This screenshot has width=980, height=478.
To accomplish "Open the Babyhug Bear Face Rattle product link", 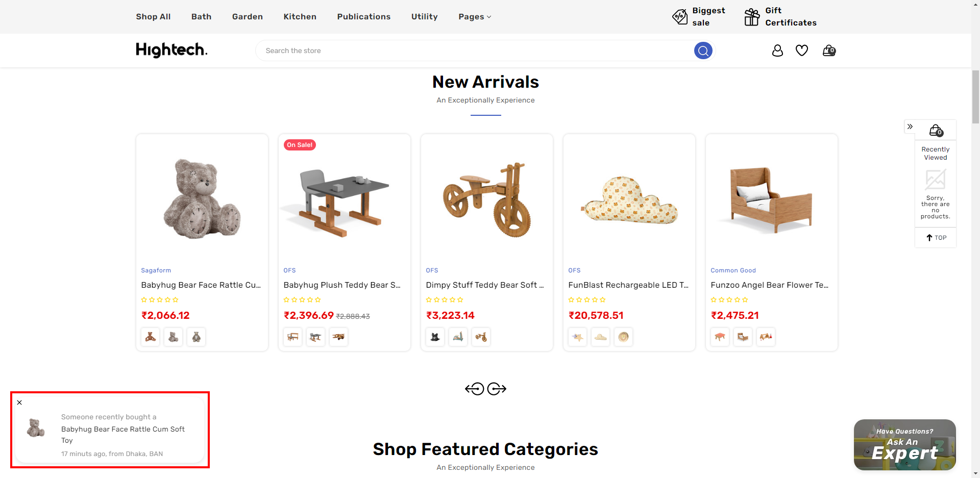I will 201,285.
